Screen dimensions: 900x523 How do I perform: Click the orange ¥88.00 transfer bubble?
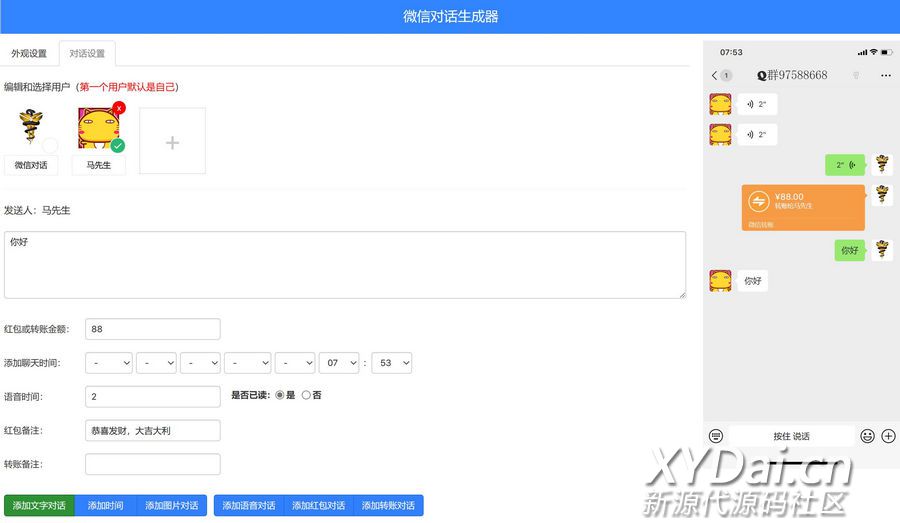[802, 206]
